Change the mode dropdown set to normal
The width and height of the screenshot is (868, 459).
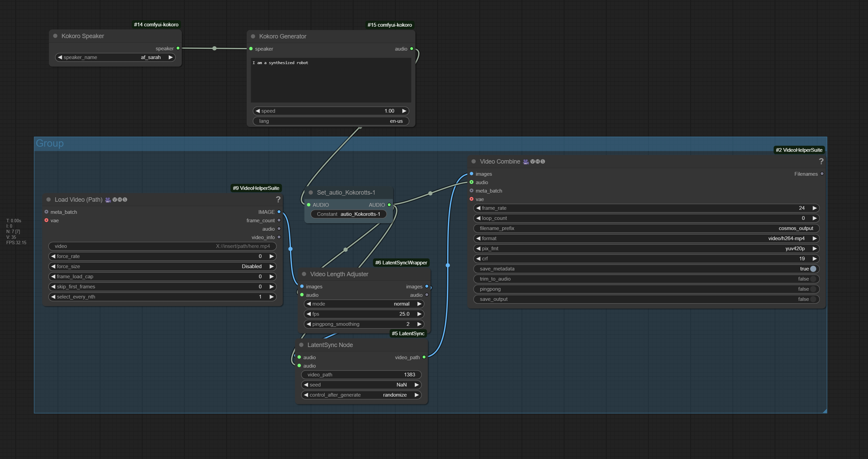[363, 304]
